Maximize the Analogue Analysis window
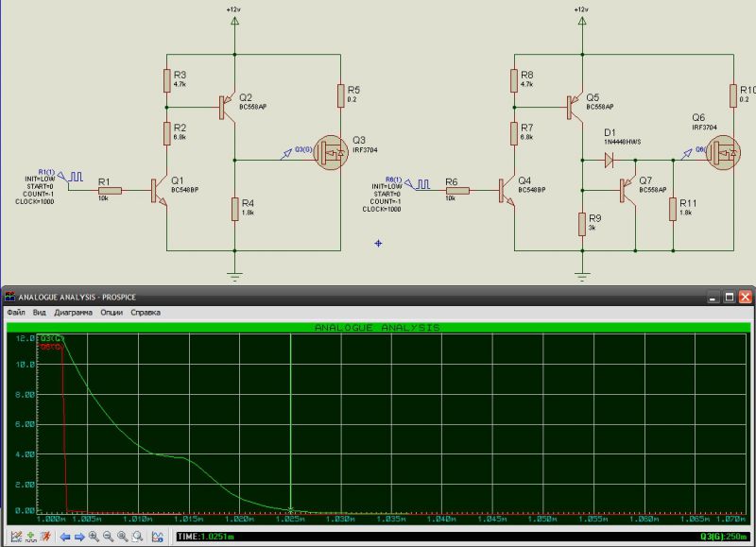The image size is (756, 547). point(729,297)
